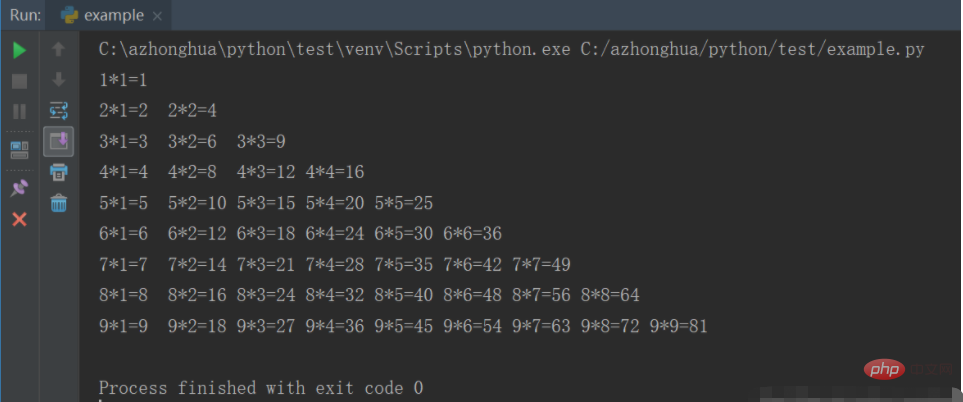Click the 5*5=25 result in output
This screenshot has height=402, width=963.
pyautogui.click(x=403, y=203)
